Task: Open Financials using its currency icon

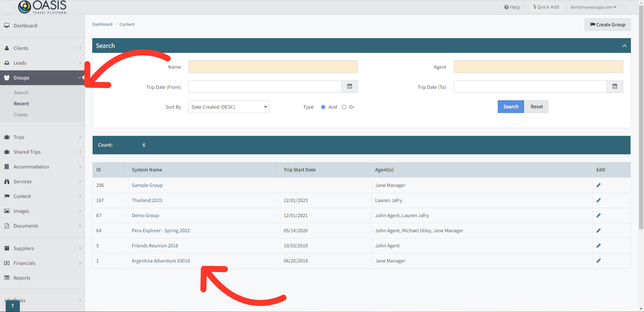Action: 7,263
